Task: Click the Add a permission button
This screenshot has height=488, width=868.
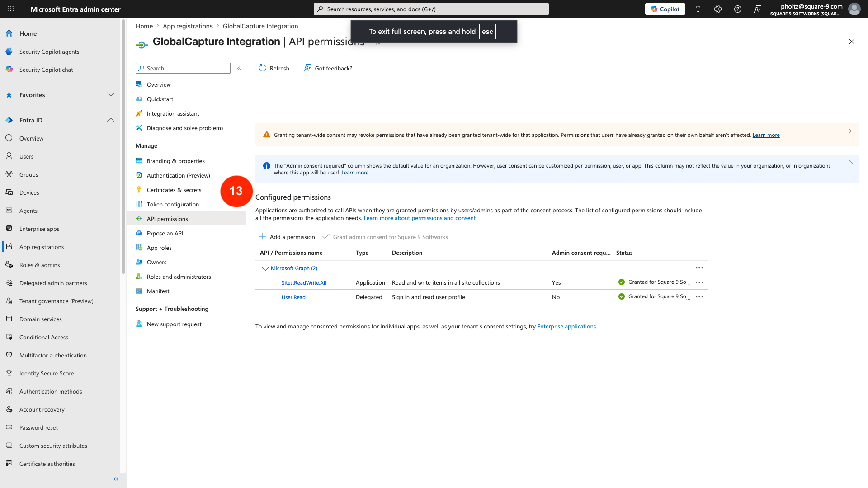Action: pos(287,237)
